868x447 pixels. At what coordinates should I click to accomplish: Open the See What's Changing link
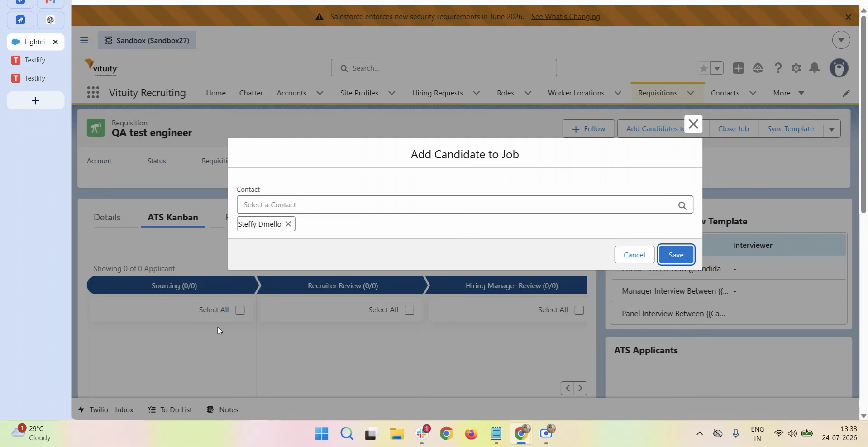pyautogui.click(x=565, y=17)
